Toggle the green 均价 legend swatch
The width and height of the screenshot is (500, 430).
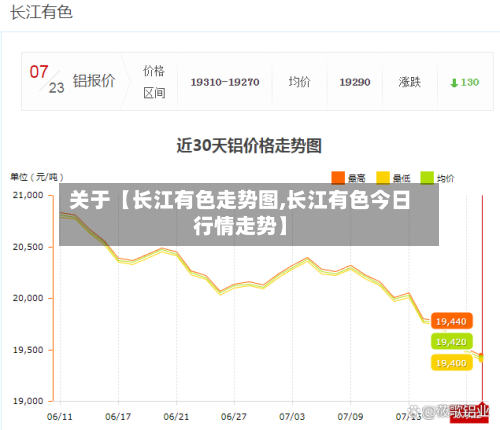[427, 178]
